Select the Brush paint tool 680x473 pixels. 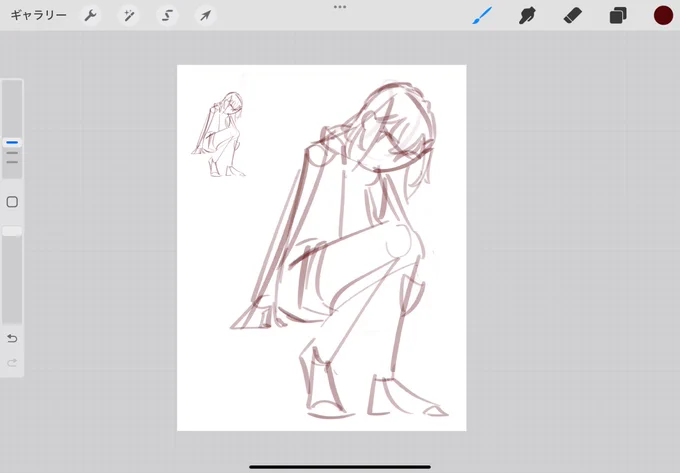tap(482, 16)
